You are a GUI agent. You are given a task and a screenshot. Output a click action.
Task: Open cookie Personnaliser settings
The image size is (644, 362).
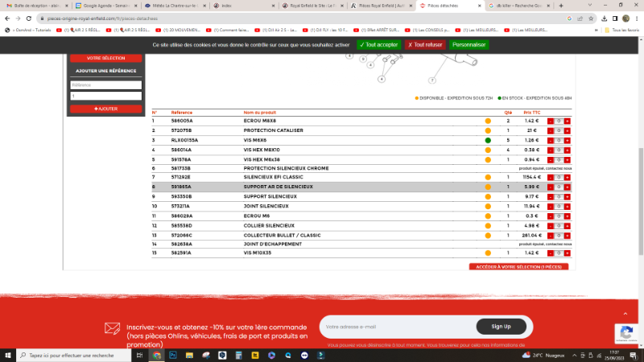tap(469, 45)
